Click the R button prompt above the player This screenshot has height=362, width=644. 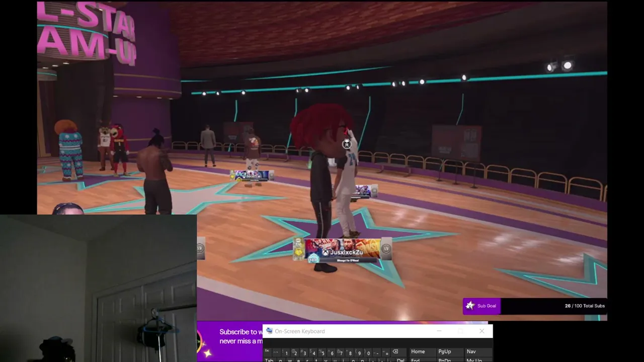click(x=346, y=145)
